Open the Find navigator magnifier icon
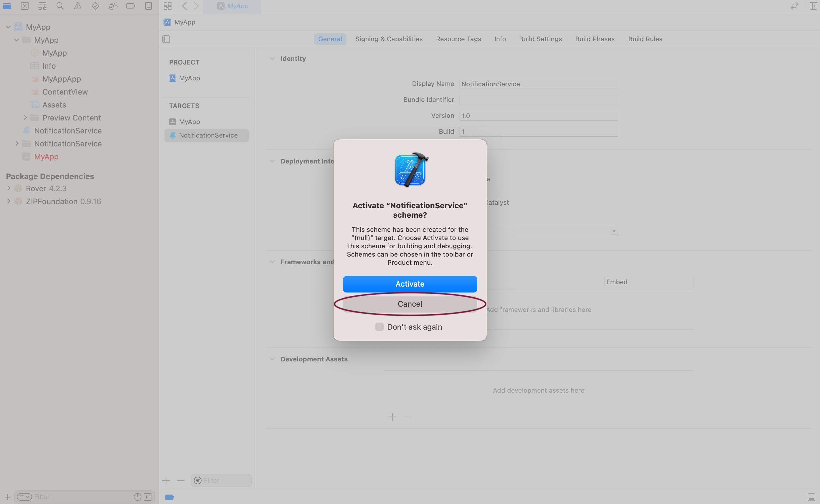The height and width of the screenshot is (504, 820). (x=60, y=6)
